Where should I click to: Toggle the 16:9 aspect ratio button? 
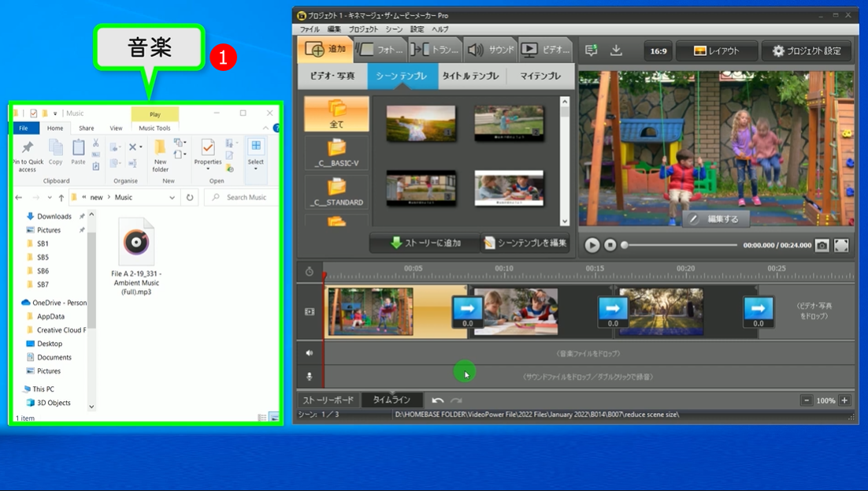658,51
